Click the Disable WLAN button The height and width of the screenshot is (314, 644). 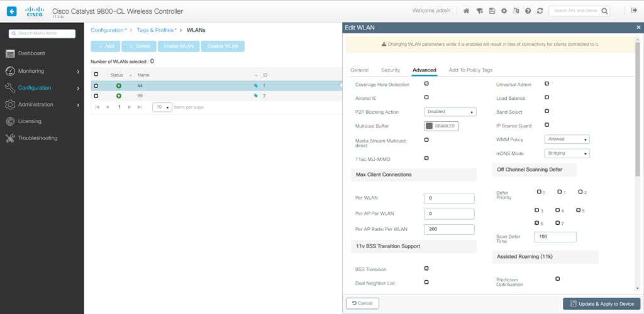tap(223, 46)
